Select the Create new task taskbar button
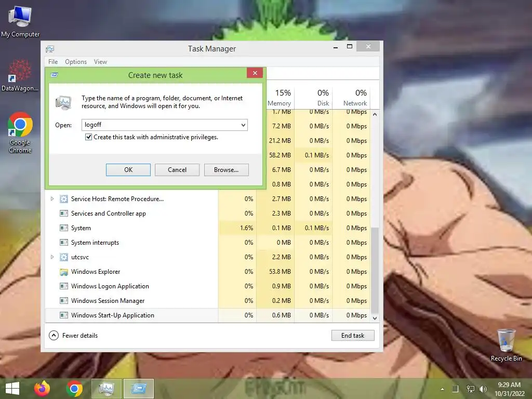Viewport: 532px width, 399px height. click(138, 389)
